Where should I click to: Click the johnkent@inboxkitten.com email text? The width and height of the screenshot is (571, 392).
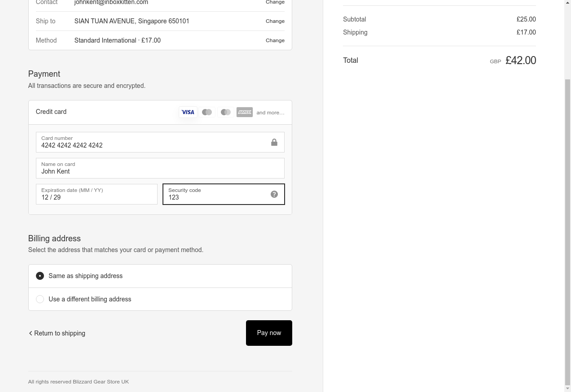pyautogui.click(x=111, y=2)
